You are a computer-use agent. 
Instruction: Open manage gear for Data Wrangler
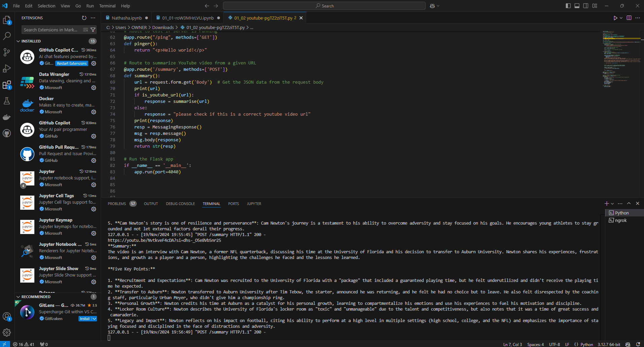[x=94, y=88]
